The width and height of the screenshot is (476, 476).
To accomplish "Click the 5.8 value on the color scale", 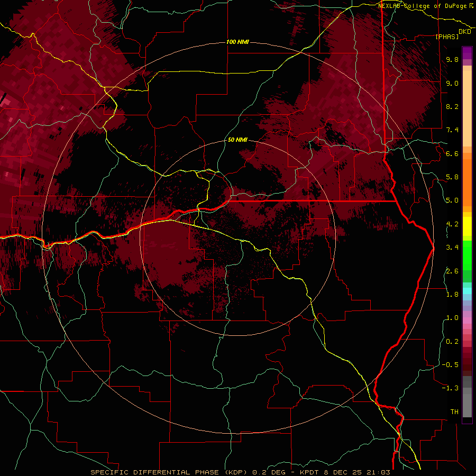I will coord(452,177).
